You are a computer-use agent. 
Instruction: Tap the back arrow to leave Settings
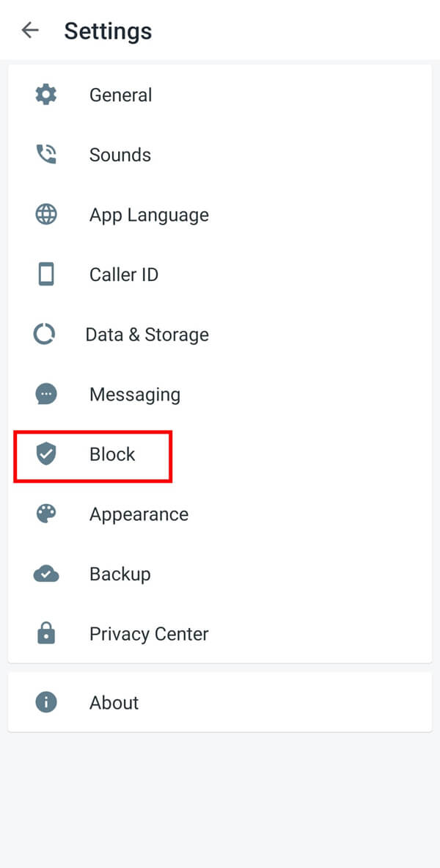click(x=29, y=30)
